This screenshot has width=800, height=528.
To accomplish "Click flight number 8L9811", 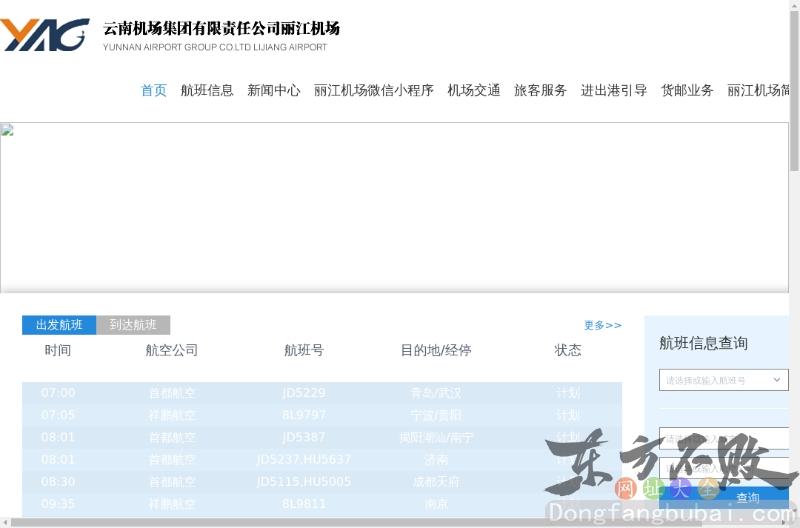I will (304, 504).
